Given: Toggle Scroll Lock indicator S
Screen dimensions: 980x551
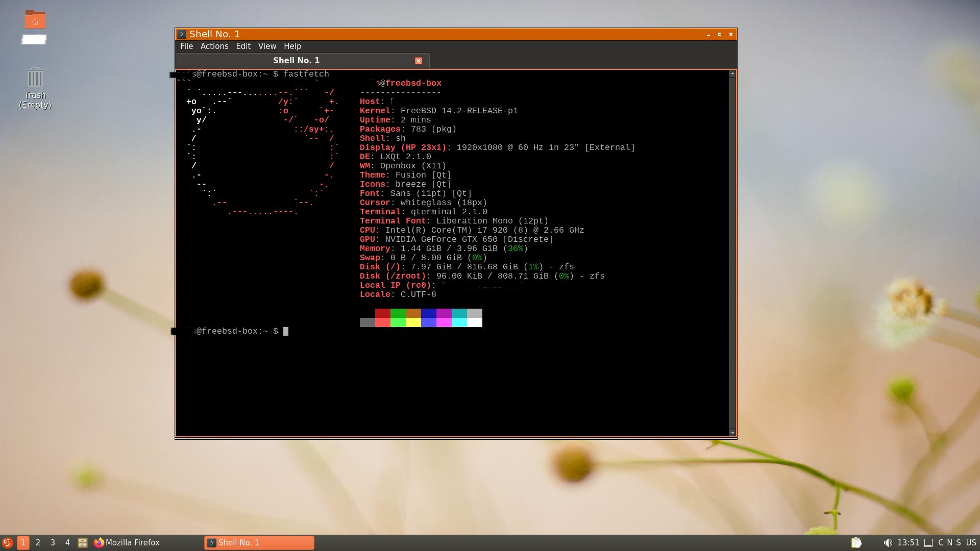Looking at the screenshot, I should pyautogui.click(x=958, y=542).
